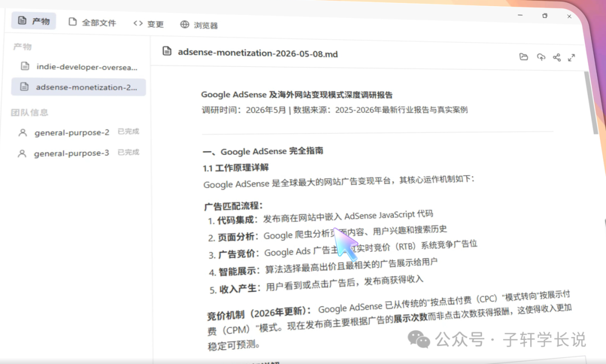Screen dimensions: 606x364
Task: Click the open folder icon in file header
Action: point(524,57)
